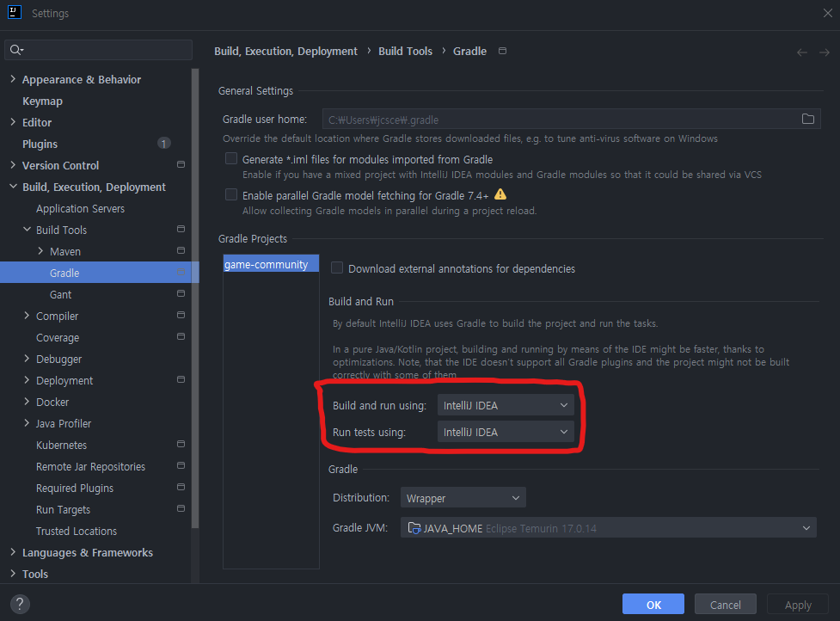The width and height of the screenshot is (840, 621).
Task: Click the Cancel button
Action: [x=726, y=605]
